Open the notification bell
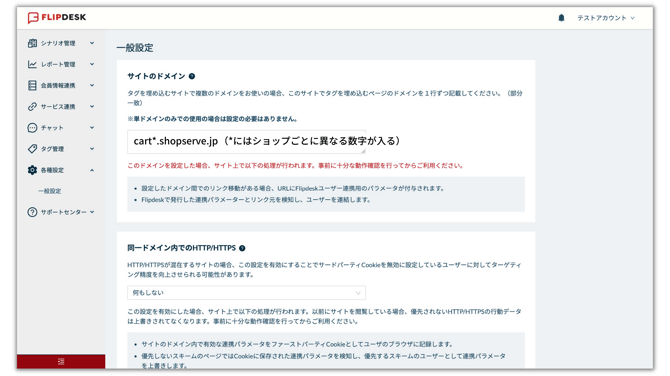The width and height of the screenshot is (670, 376). [x=561, y=18]
